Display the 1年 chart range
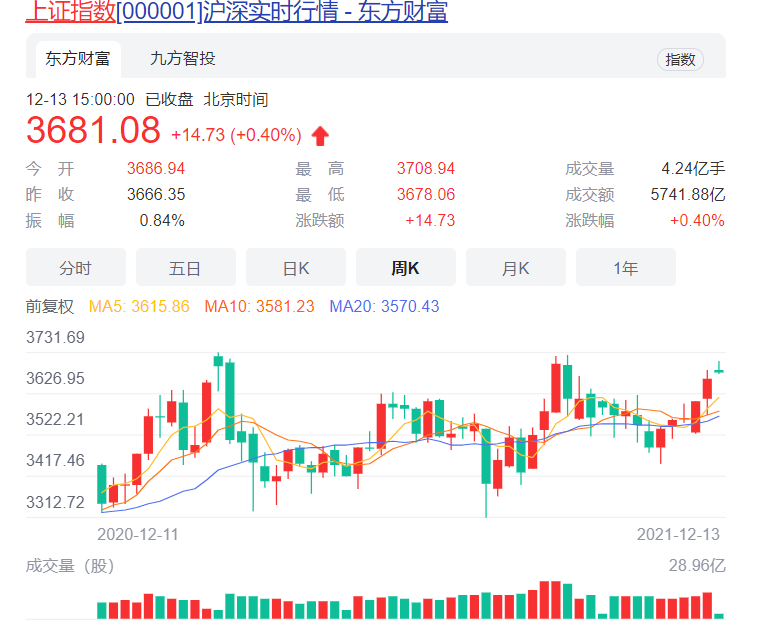 pyautogui.click(x=626, y=268)
